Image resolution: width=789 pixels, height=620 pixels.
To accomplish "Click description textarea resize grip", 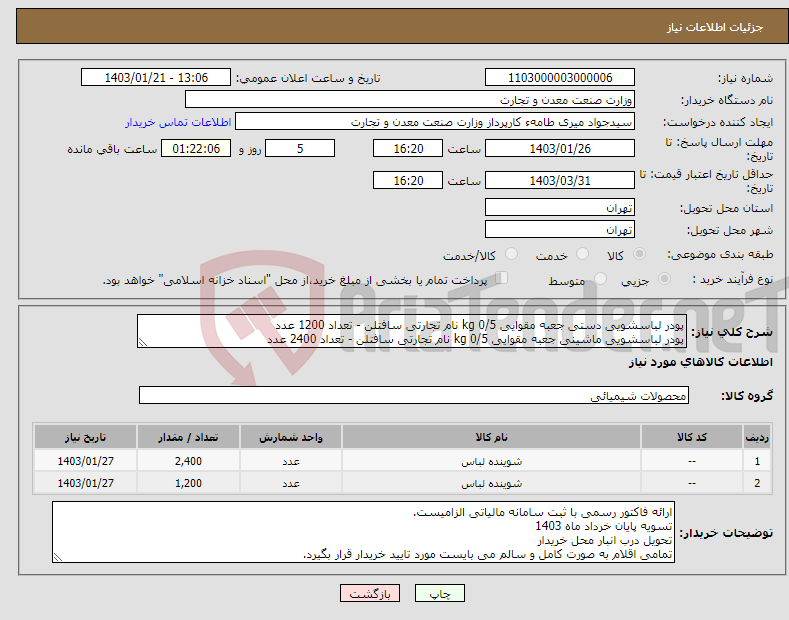I will pyautogui.click(x=143, y=342).
